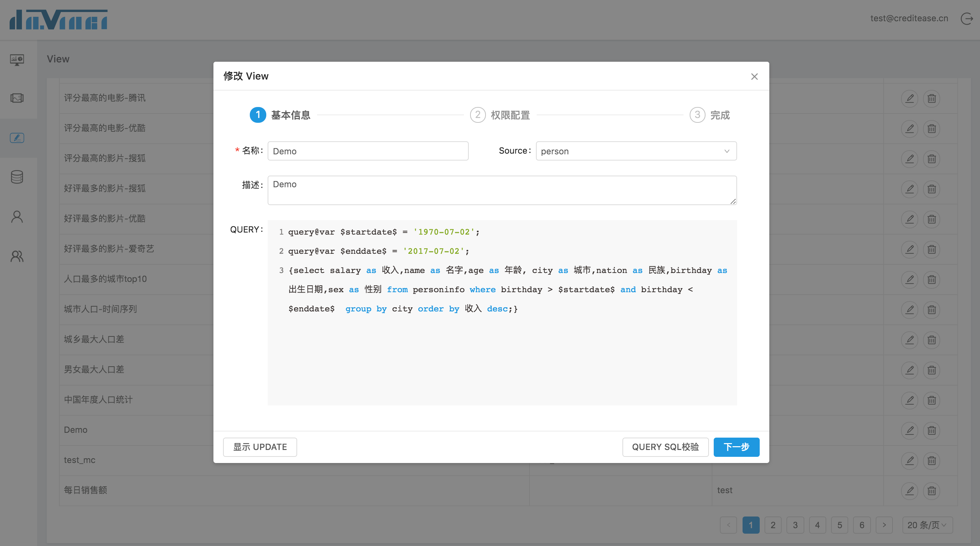Close the 修改 View dialog
Image resolution: width=980 pixels, height=546 pixels.
click(755, 76)
